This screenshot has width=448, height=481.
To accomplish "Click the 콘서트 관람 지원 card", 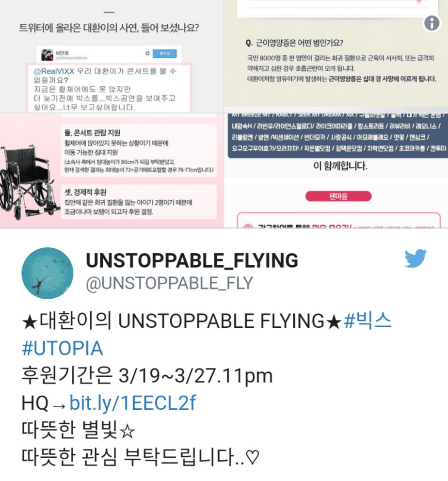I will tap(139, 151).
